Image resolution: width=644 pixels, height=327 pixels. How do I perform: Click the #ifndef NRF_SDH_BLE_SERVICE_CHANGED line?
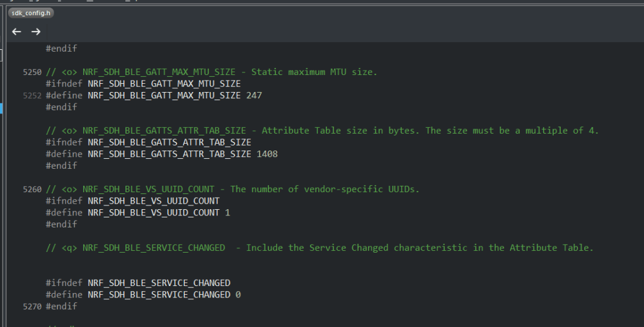click(x=138, y=283)
